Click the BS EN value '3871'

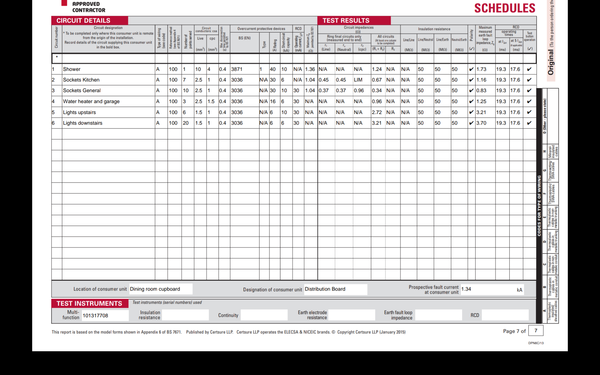coord(237,69)
